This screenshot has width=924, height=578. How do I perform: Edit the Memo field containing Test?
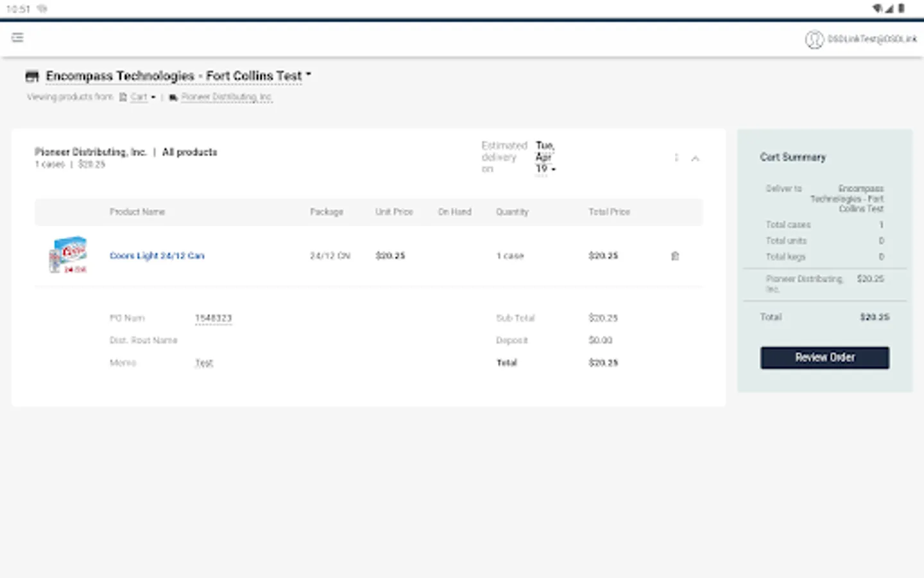(204, 363)
